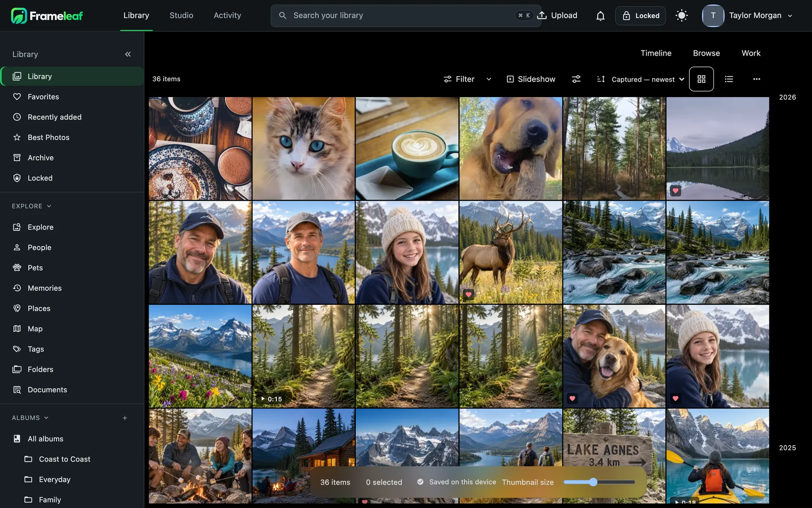The width and height of the screenshot is (812, 508).
Task: Open Memories section
Action: coord(72,288)
